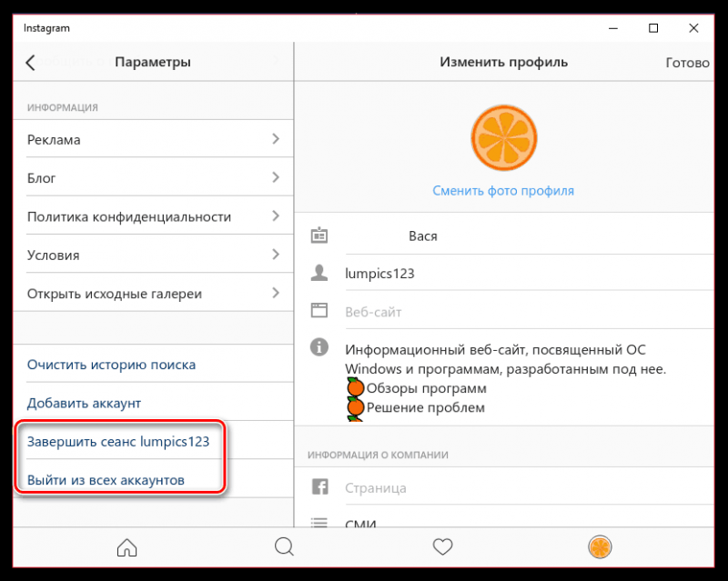Open Открыть исходные галереи entry
The image size is (728, 581).
(x=153, y=294)
